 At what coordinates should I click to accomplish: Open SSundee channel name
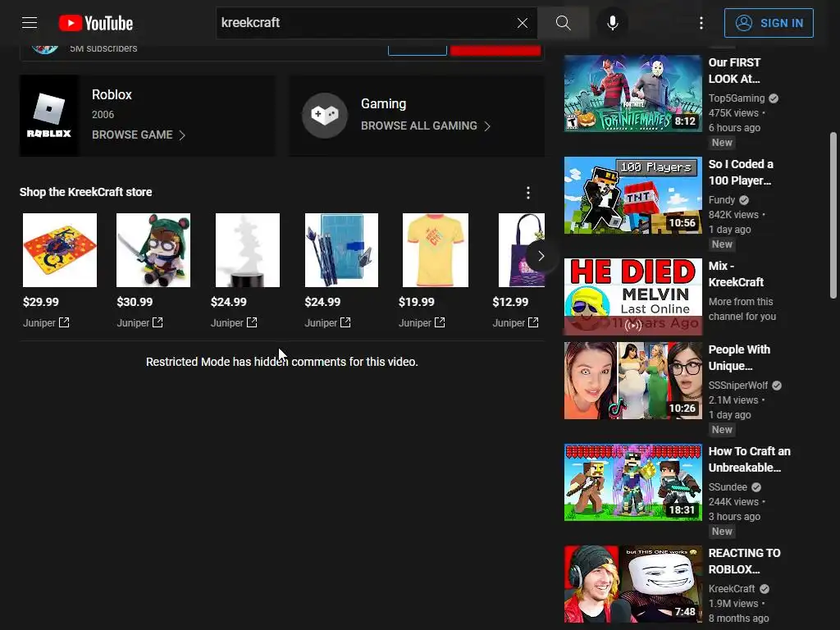[728, 487]
